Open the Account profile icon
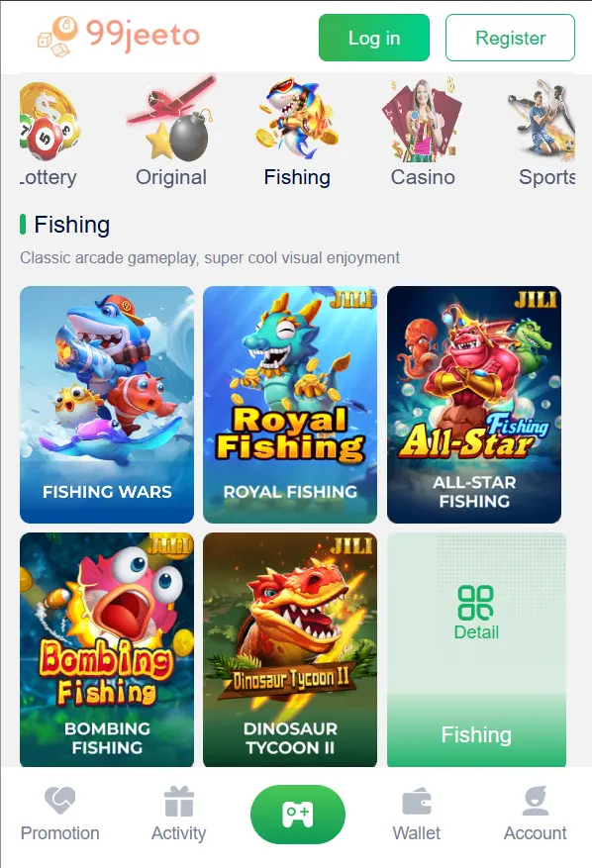The image size is (592, 868). 535,801
